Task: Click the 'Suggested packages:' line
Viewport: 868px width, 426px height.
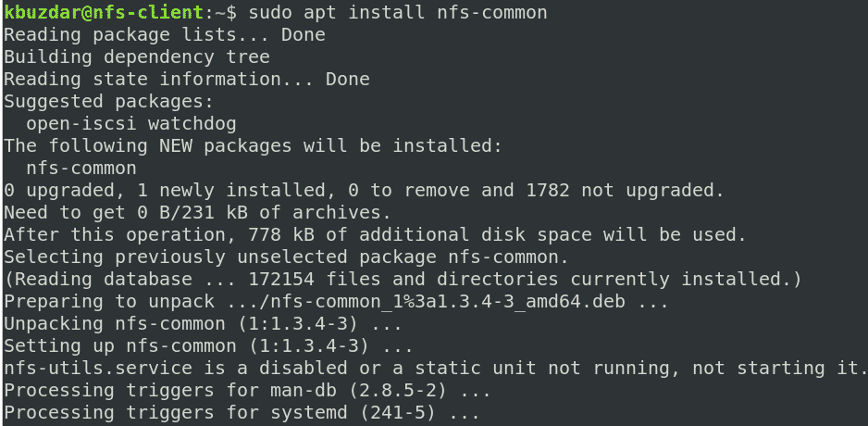Action: click(109, 101)
